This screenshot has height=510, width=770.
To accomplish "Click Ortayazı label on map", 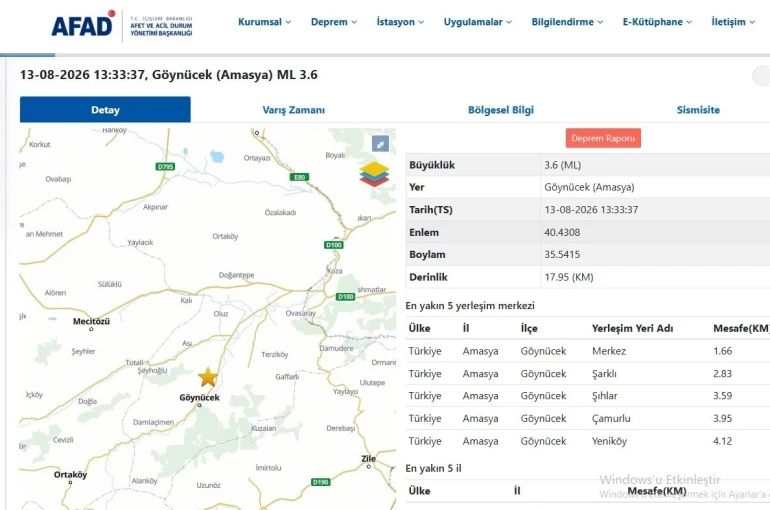I will tap(257, 158).
